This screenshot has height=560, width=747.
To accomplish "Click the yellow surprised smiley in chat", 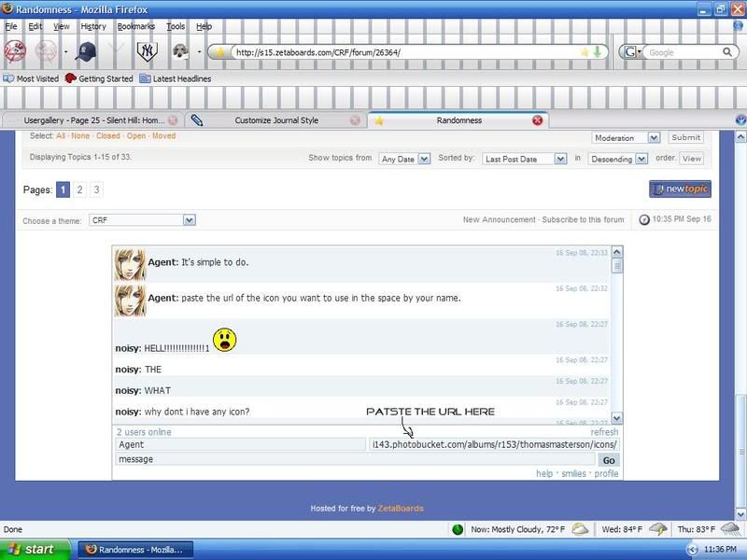I will [x=224, y=341].
